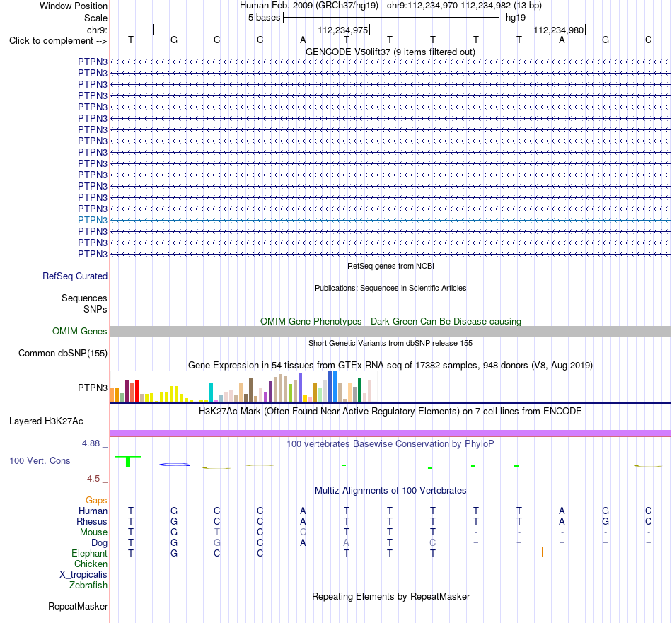Click the 'Common dbSNP(155)' track label
The height and width of the screenshot is (623, 672).
(x=63, y=353)
